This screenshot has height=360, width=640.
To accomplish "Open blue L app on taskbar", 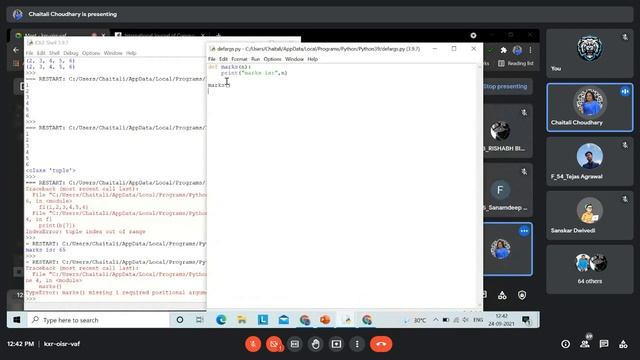I will coord(263,320).
